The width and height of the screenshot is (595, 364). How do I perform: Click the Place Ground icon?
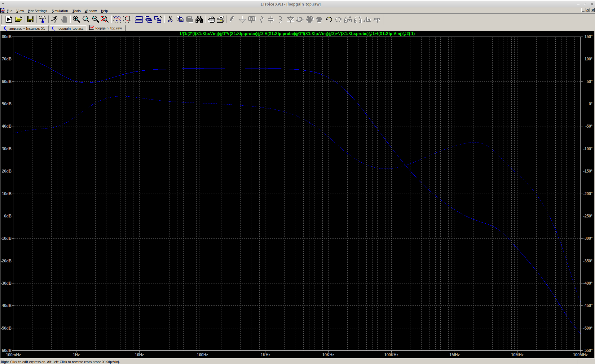pos(242,20)
